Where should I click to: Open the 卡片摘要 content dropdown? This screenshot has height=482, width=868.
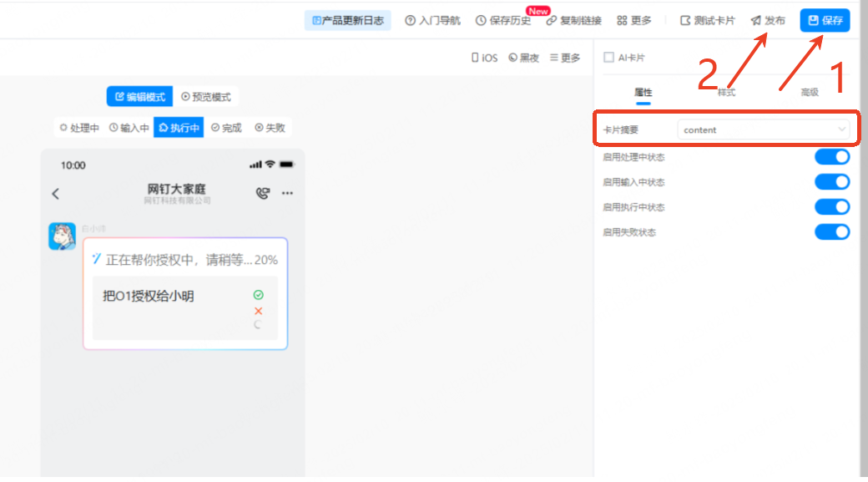coord(765,129)
